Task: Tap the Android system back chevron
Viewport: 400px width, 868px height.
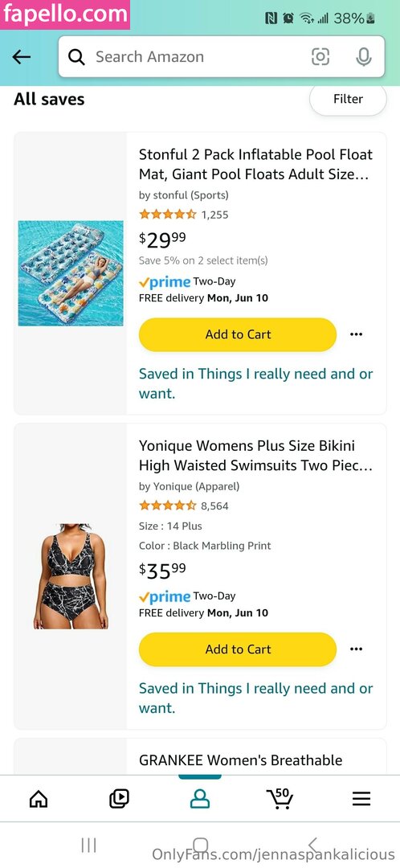Action: pos(312,845)
